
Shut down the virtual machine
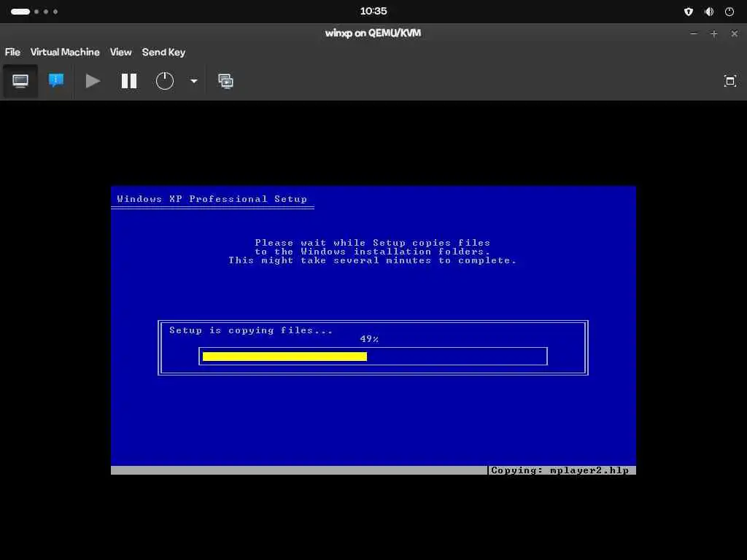tap(165, 81)
